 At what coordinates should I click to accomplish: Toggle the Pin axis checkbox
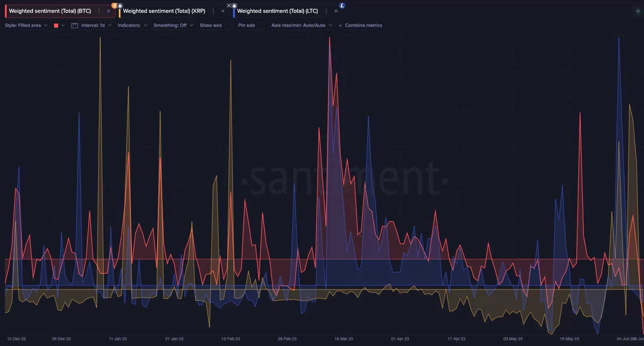click(x=261, y=26)
